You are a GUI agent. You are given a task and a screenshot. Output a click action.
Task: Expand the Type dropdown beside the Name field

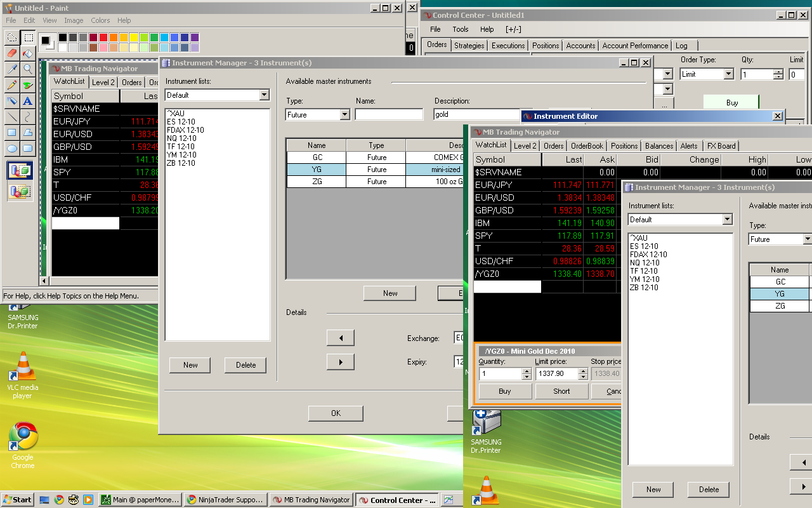(344, 115)
